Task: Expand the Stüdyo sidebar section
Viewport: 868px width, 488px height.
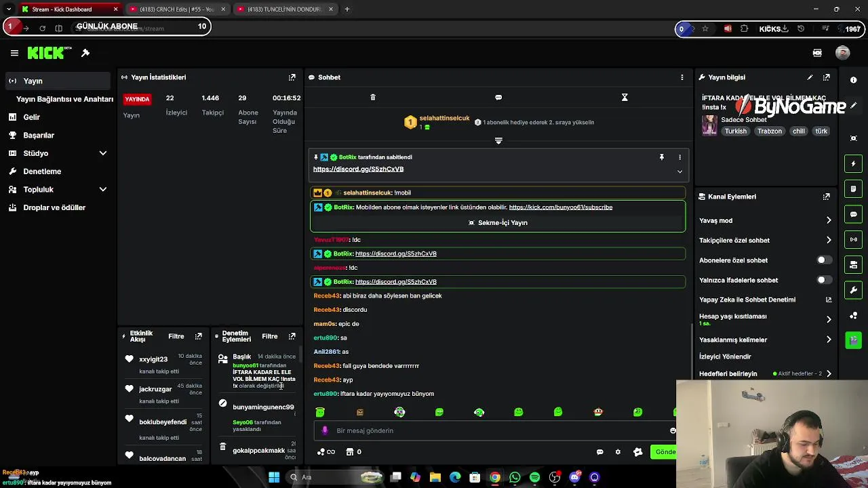Action: (103, 153)
